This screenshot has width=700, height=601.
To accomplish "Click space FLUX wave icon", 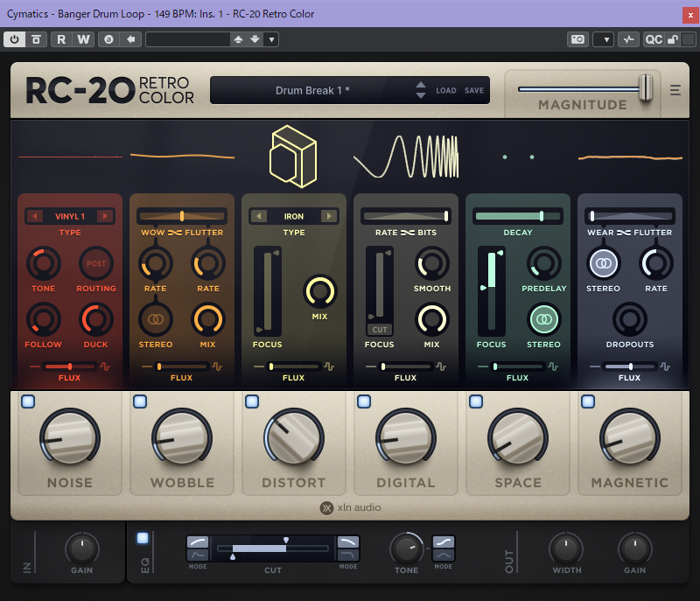I will (x=553, y=367).
